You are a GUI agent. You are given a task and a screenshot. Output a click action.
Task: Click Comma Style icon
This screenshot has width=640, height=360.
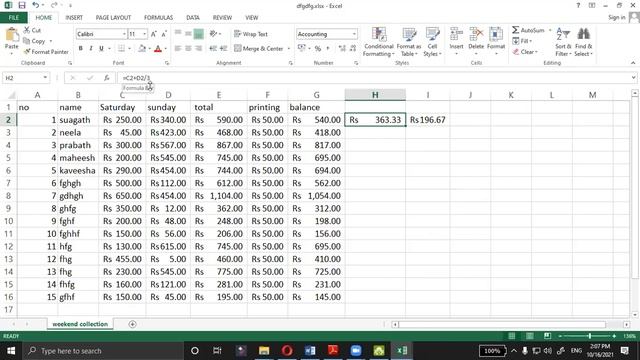tap(328, 49)
